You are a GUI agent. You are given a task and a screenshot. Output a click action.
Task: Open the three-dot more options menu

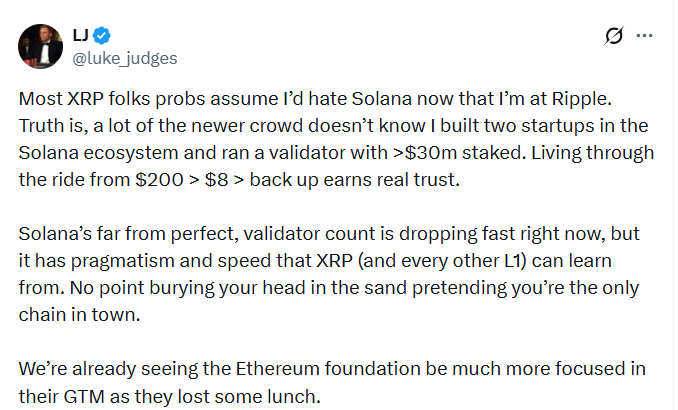pos(646,36)
